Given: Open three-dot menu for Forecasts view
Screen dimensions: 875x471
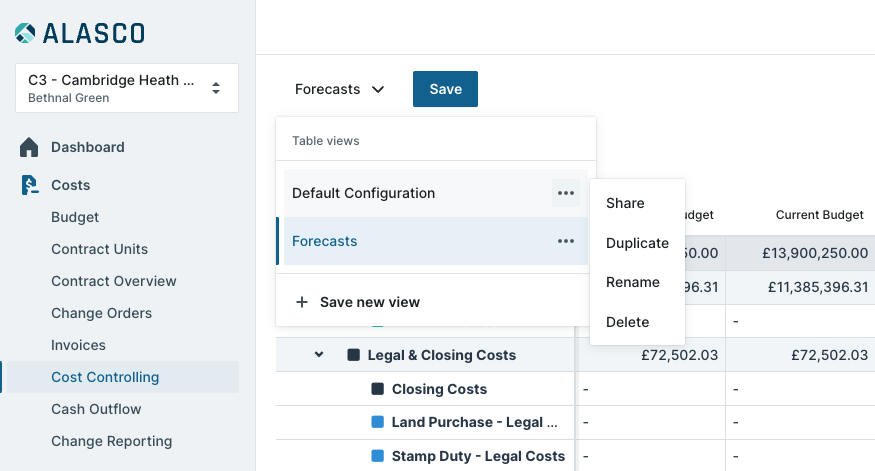Looking at the screenshot, I should point(566,241).
